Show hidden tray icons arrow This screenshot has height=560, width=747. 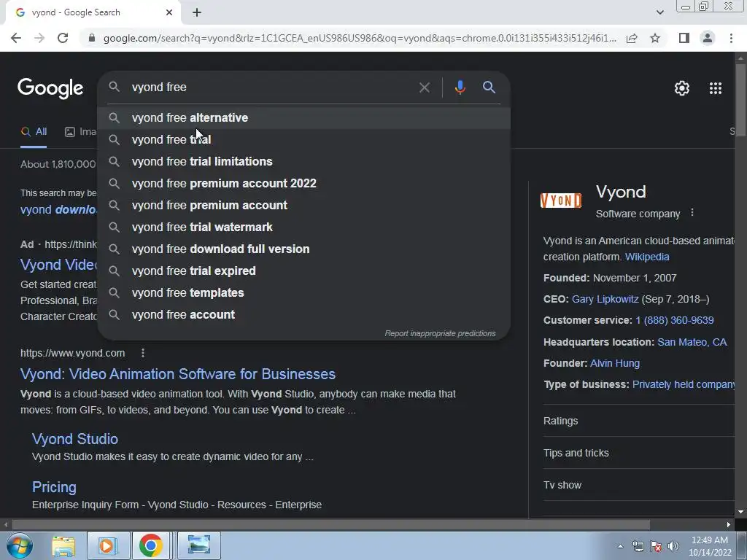tap(620, 546)
